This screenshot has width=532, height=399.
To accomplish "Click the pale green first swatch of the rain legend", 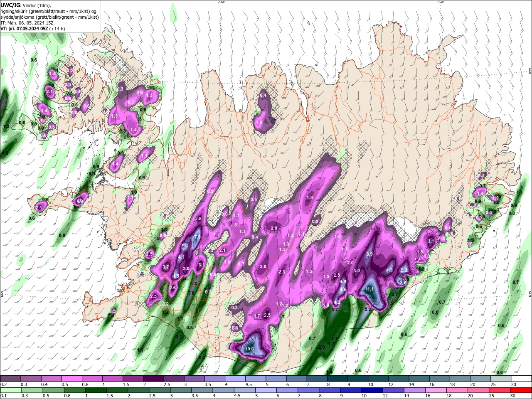I will coord(11,390).
